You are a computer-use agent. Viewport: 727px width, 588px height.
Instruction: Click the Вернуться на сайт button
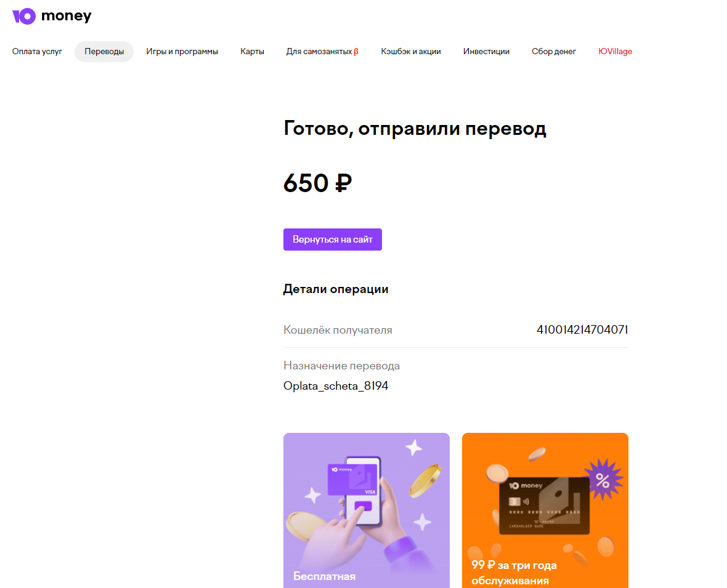tap(333, 240)
